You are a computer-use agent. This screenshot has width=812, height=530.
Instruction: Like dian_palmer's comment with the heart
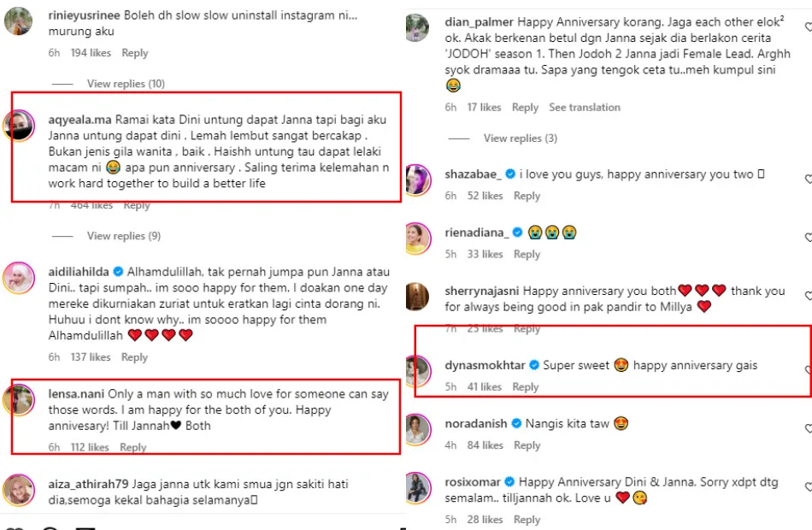coord(808,27)
